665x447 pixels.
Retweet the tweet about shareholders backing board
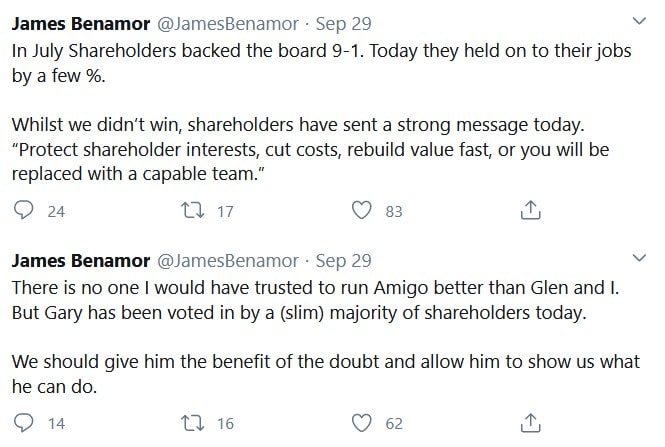click(x=193, y=210)
